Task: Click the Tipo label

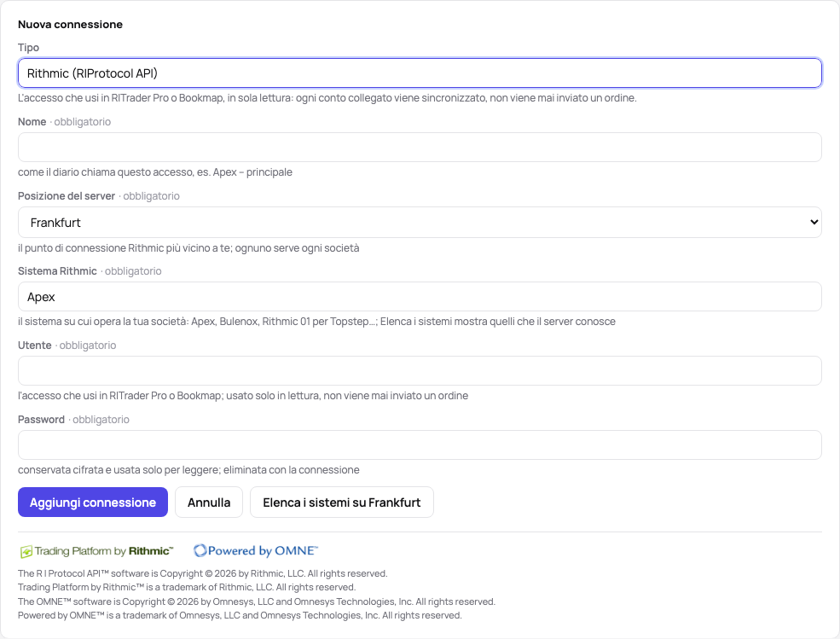Action: point(28,48)
